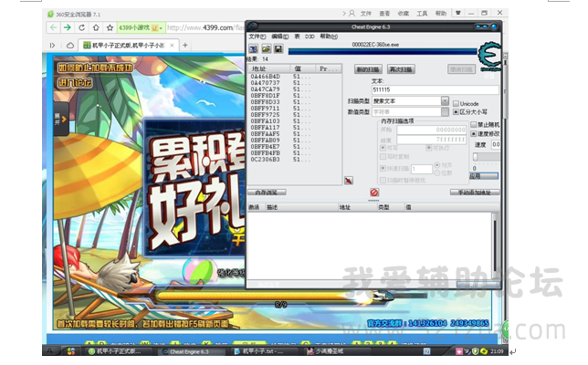
Task: Click the speedhack speed slider handle
Action: [475, 157]
